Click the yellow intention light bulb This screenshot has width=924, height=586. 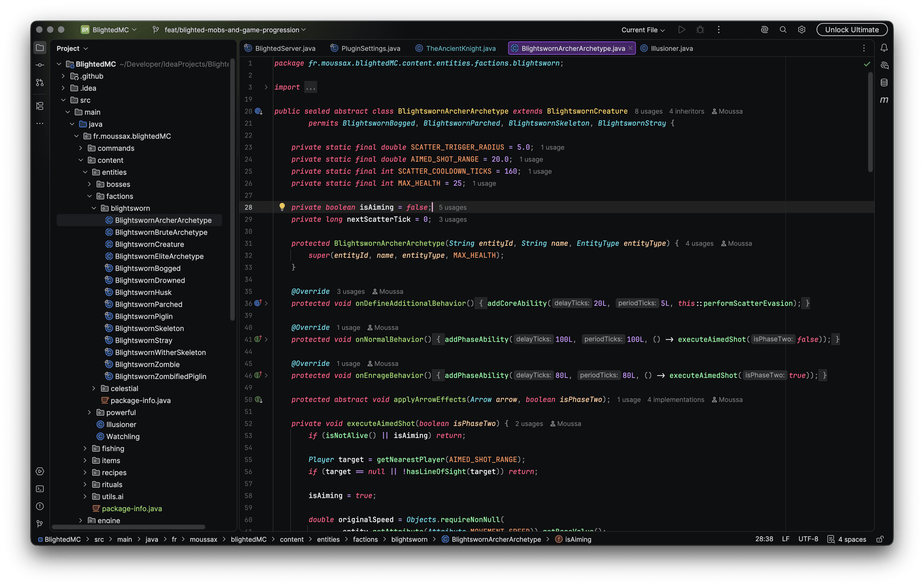(x=282, y=207)
